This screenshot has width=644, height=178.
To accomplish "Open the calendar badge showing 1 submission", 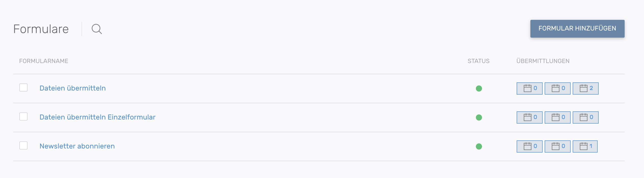I will [585, 146].
